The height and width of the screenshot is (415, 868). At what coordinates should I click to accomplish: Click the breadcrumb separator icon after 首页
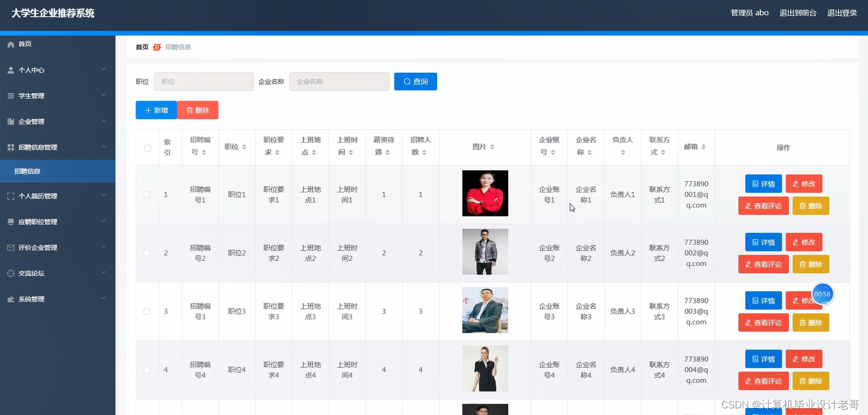pyautogui.click(x=157, y=47)
